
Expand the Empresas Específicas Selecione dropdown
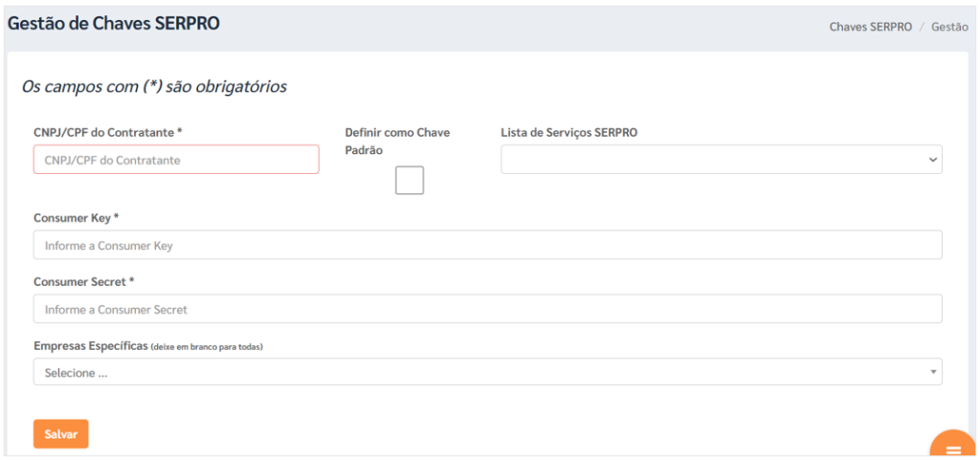tap(487, 372)
